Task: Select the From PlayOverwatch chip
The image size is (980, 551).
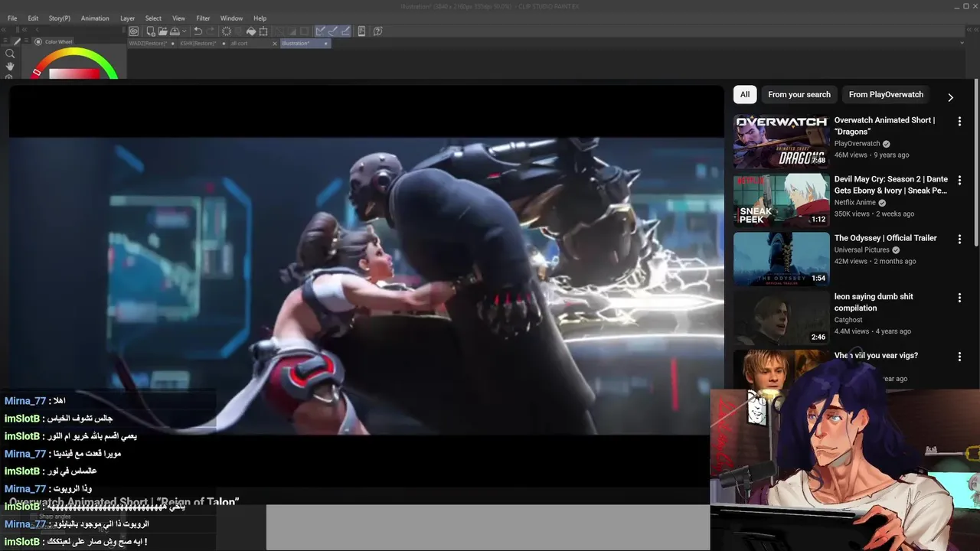Action: tap(886, 95)
